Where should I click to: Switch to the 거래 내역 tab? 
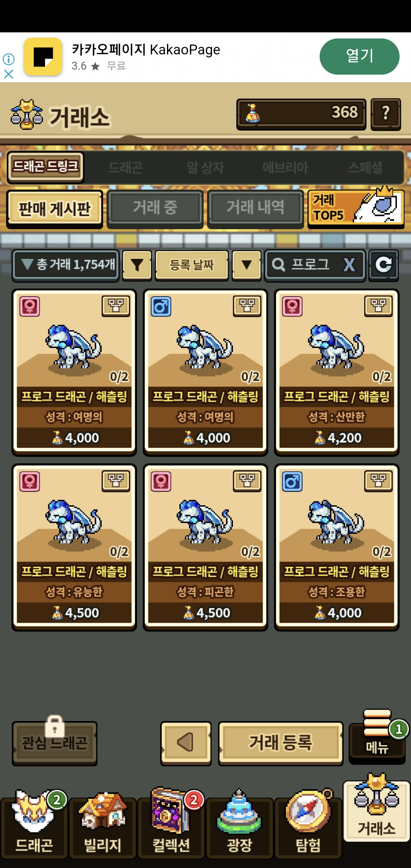point(255,208)
